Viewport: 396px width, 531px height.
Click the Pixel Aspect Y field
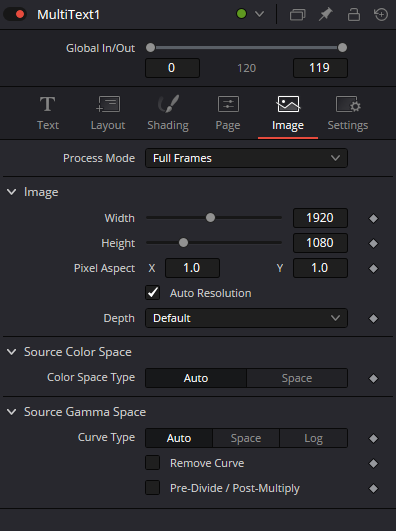pyautogui.click(x=320, y=268)
